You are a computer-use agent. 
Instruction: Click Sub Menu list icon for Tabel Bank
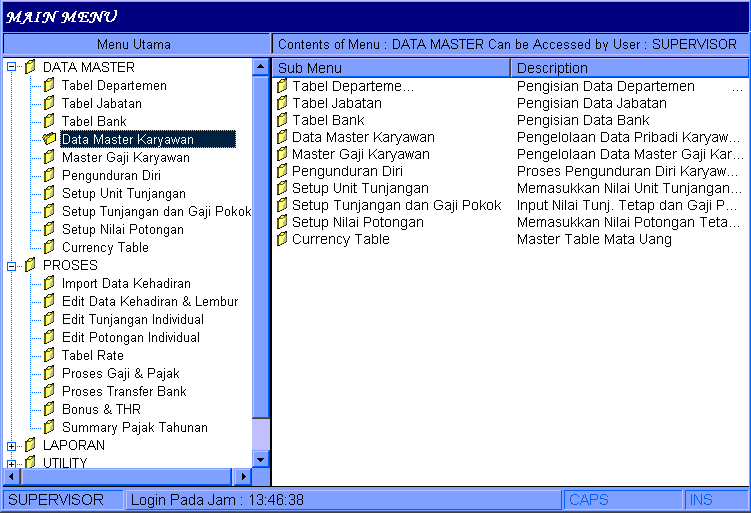pyautogui.click(x=282, y=120)
